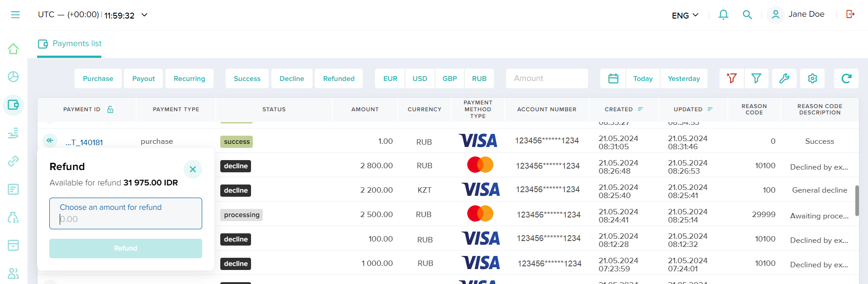
Task: Open notifications bell icon
Action: pyautogui.click(x=723, y=15)
